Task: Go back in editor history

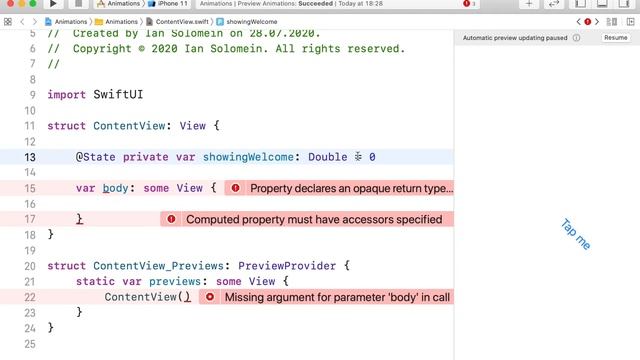Action: 22,22
